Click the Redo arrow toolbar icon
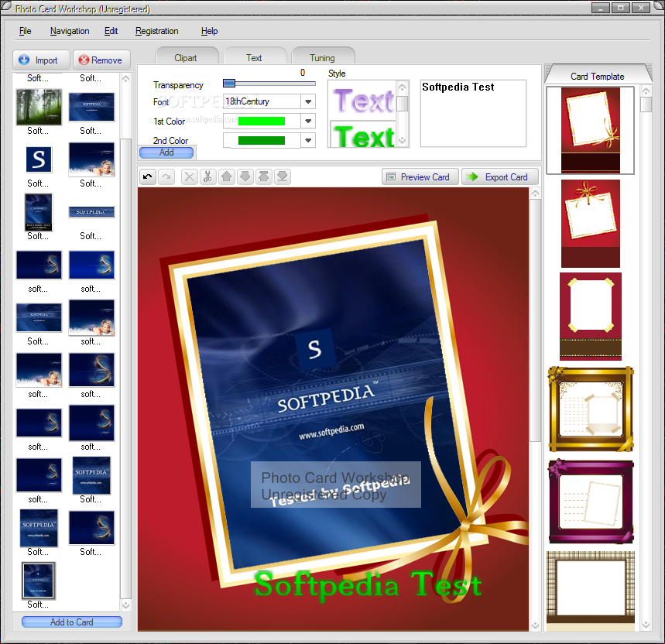 pos(166,176)
